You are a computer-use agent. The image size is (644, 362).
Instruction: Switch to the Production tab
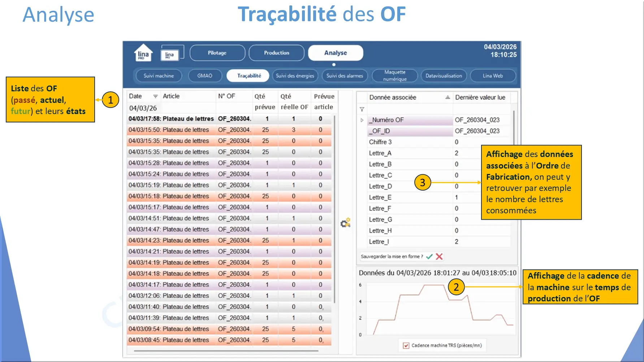277,53
